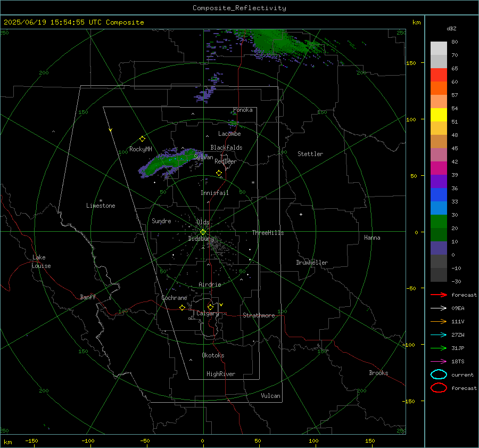Click the Strathmore city label

click(x=259, y=315)
